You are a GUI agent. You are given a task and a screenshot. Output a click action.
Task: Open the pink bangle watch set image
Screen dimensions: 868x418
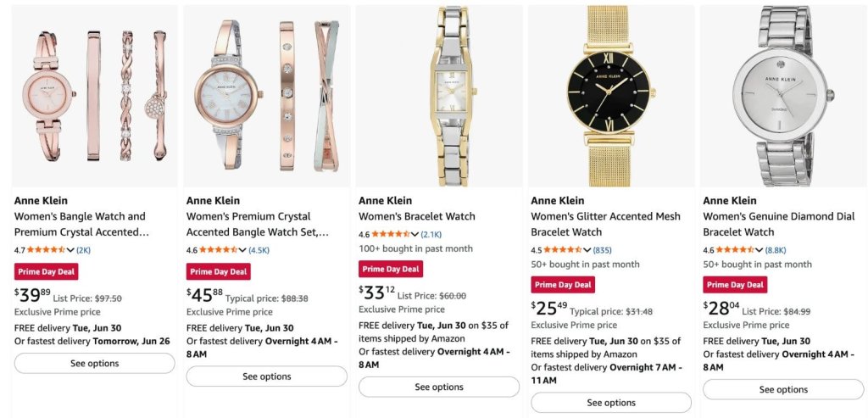coord(95,97)
